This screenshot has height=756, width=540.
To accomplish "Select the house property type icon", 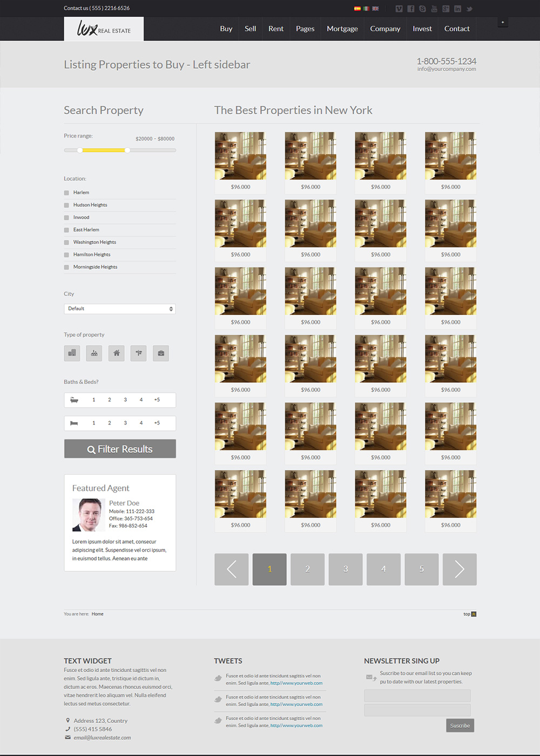I will pos(116,353).
